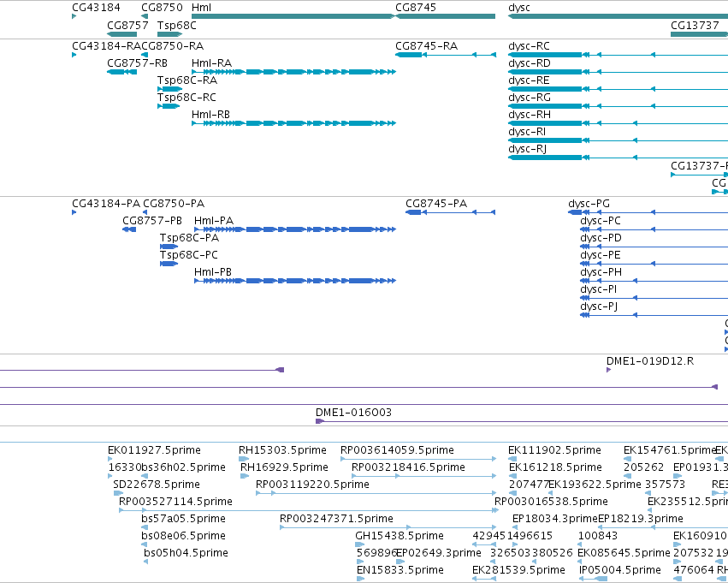Click protein dysc-PC label
This screenshot has height=583, width=728.
click(x=601, y=221)
